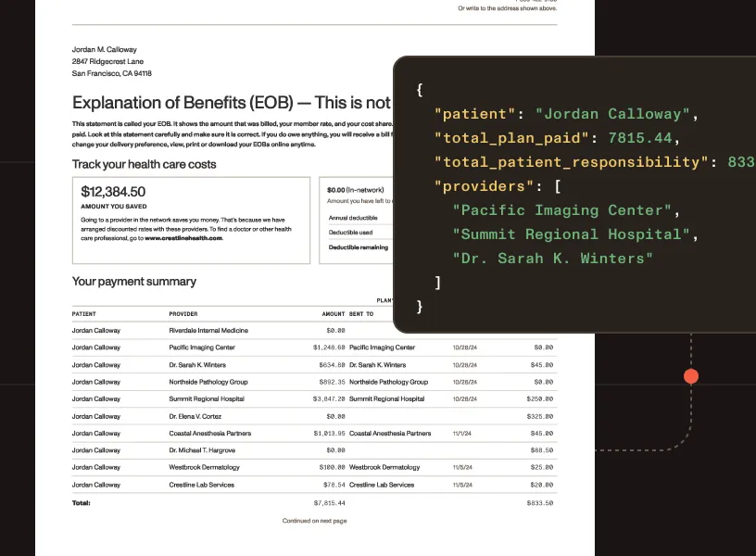Click the "Total:" row label
Viewport: 756px width, 556px height.
coord(81,503)
